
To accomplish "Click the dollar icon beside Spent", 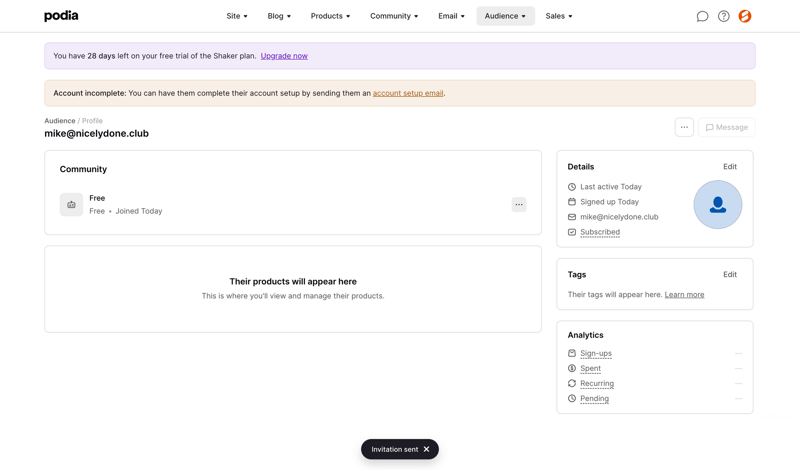I will pyautogui.click(x=572, y=368).
